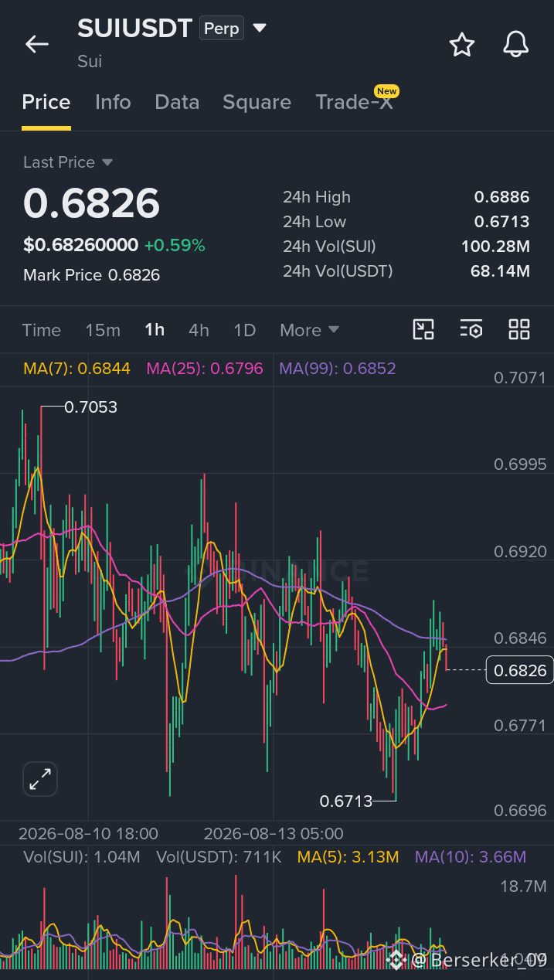Tap the Perp contract badge
This screenshot has width=554, height=980.
222,29
